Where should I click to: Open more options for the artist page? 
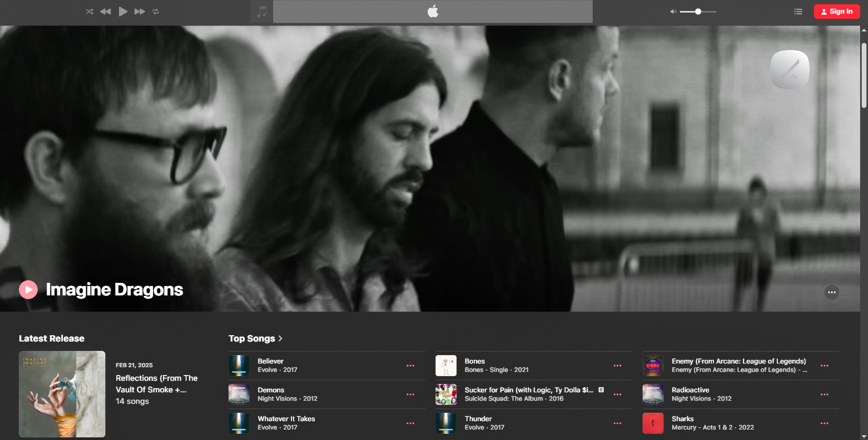(x=832, y=292)
